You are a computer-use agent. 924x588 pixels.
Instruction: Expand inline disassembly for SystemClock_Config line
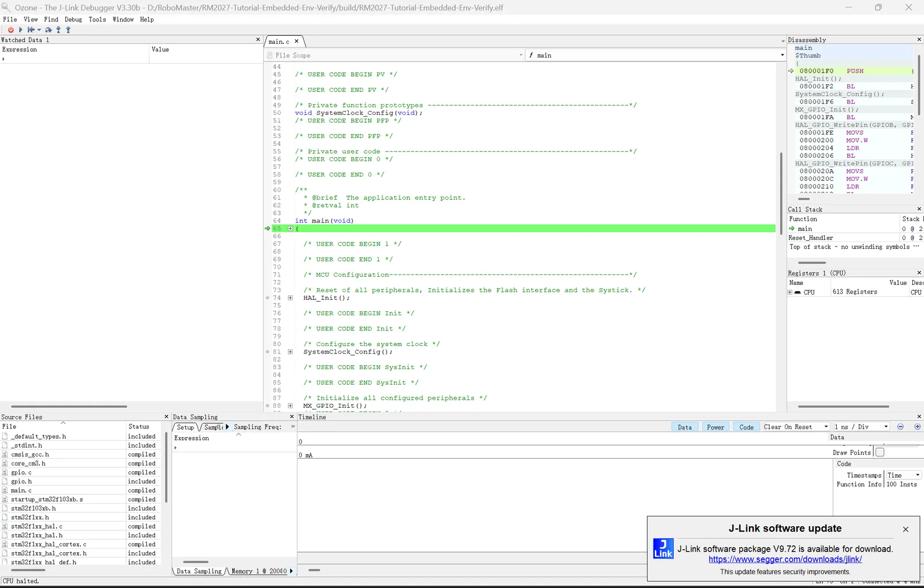coord(290,352)
